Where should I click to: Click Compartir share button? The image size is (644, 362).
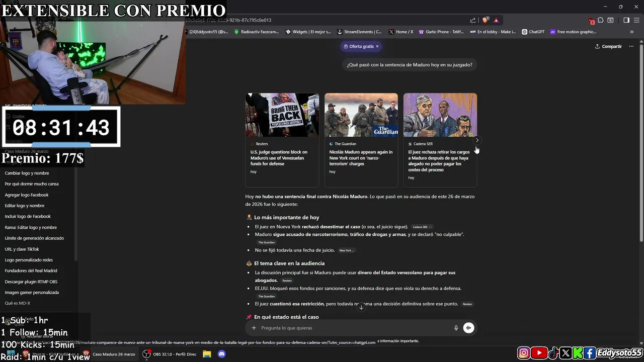point(608,46)
